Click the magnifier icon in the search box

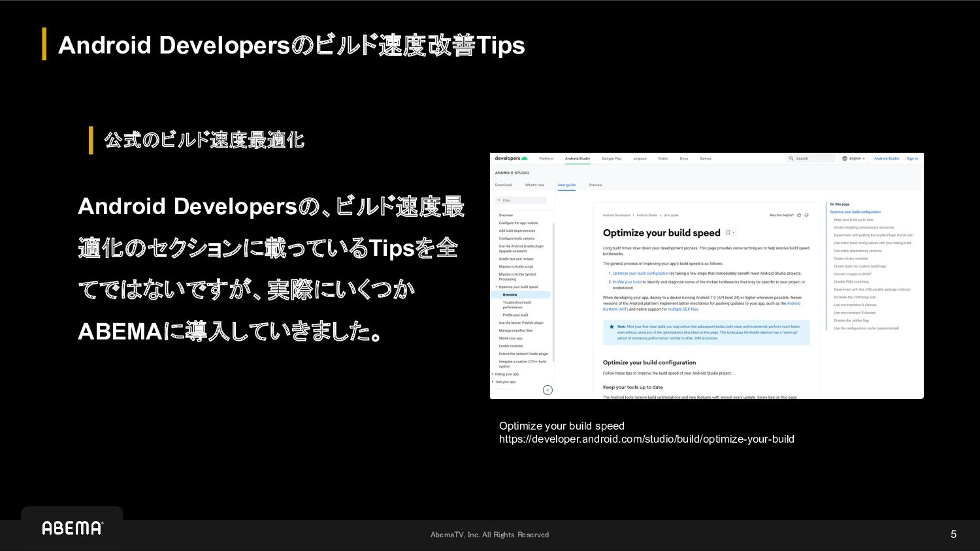click(791, 158)
